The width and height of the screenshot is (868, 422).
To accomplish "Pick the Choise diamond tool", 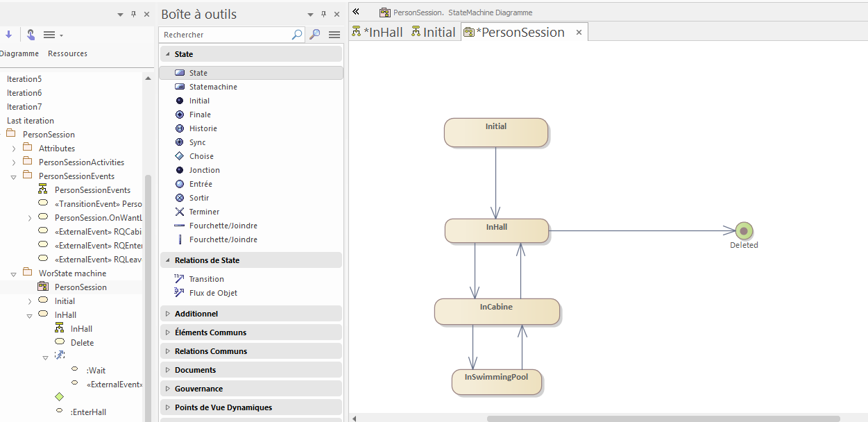I will pos(201,156).
